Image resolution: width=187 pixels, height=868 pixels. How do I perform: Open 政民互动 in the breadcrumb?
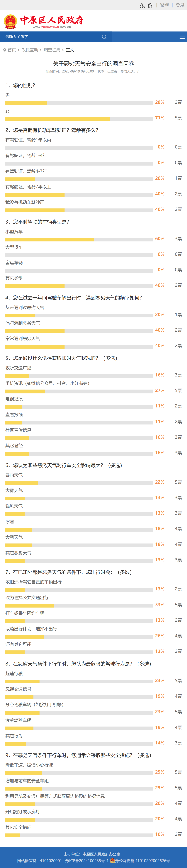(x=30, y=50)
